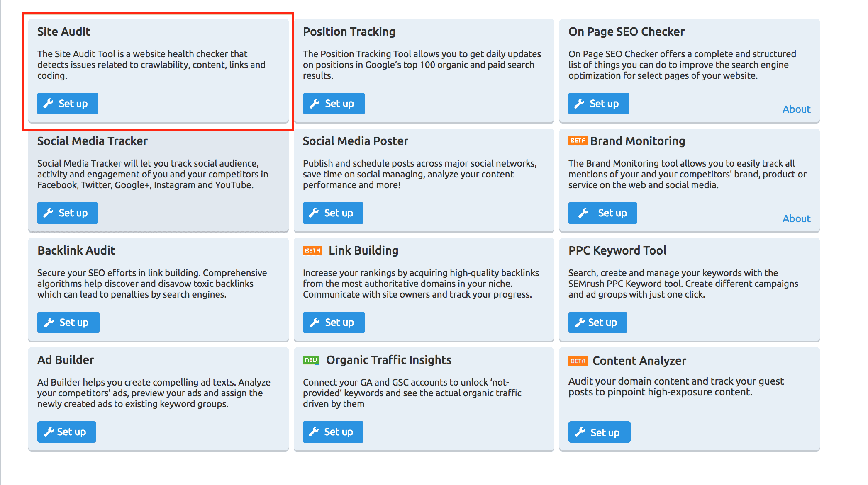Image resolution: width=868 pixels, height=485 pixels.
Task: Click the BETA badge next to Brand Monitoring
Action: pos(578,141)
